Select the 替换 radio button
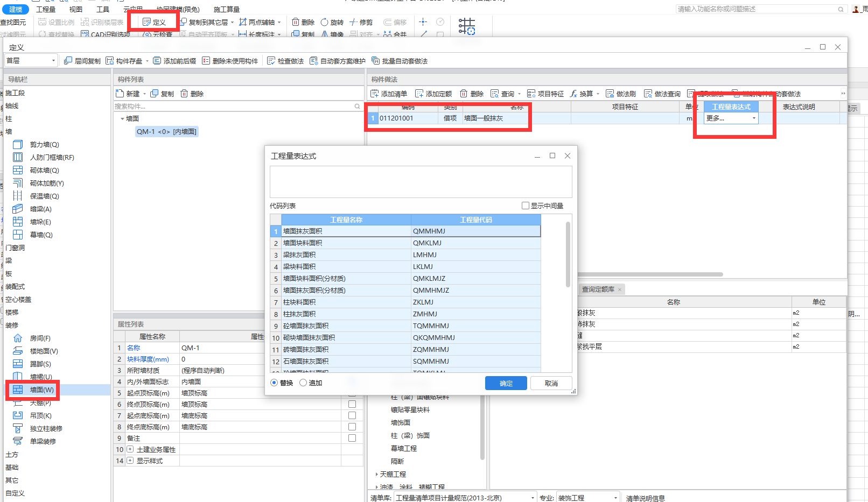The width and height of the screenshot is (868, 502). coord(274,383)
